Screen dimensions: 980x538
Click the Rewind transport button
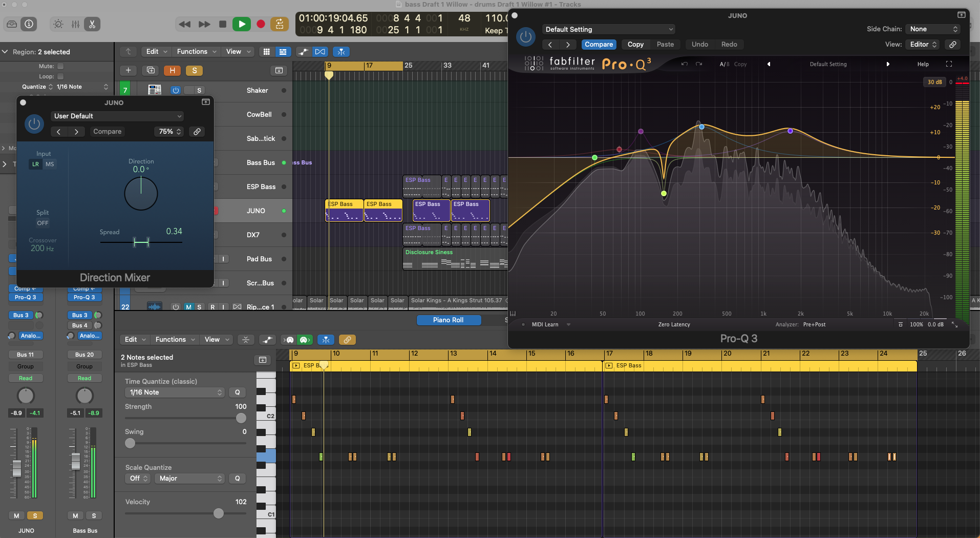(x=185, y=24)
